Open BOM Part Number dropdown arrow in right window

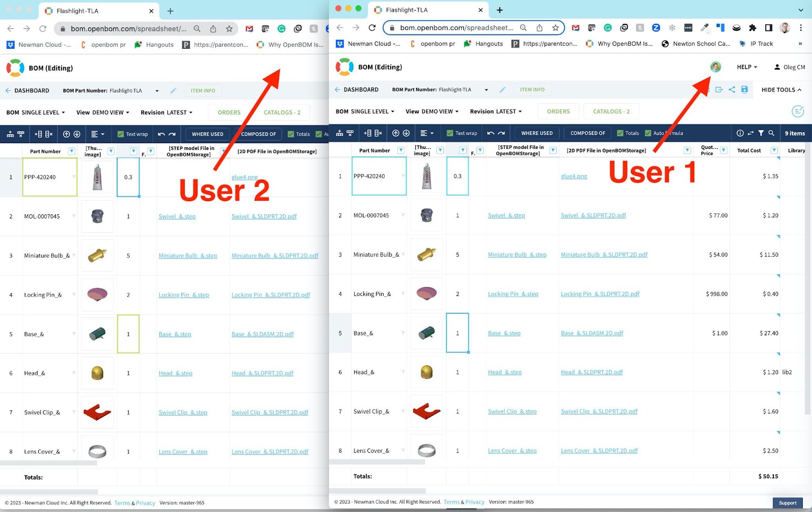coord(486,90)
